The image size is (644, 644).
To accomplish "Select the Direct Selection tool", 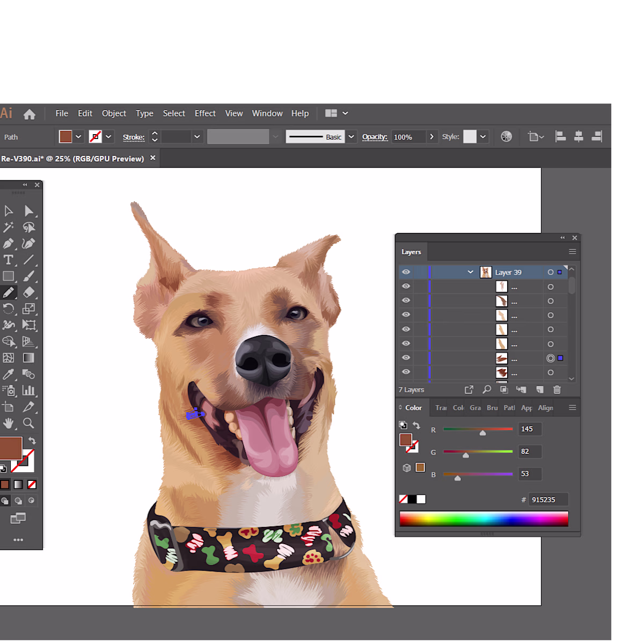I will pos(29,211).
